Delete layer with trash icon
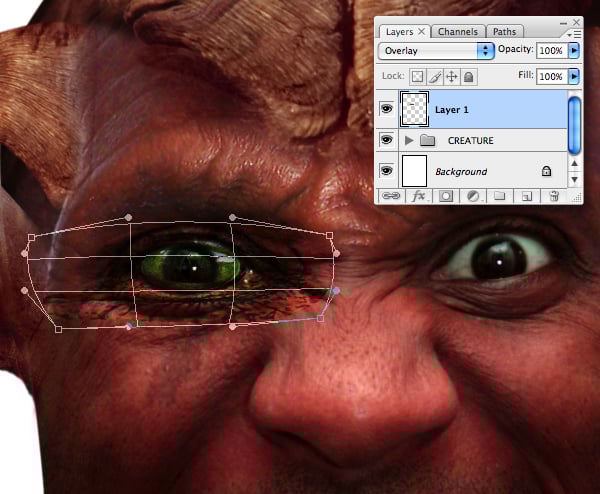 coord(554,196)
